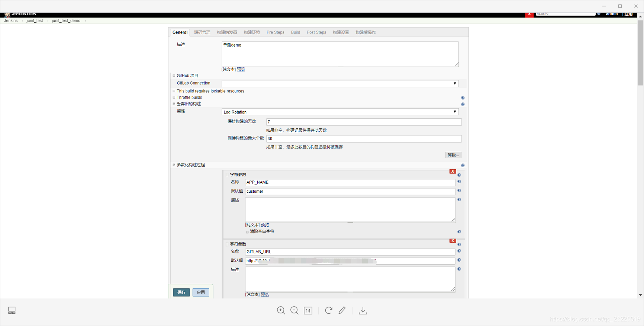
Task: Open help for the APP_NAME description field
Action: [459, 199]
